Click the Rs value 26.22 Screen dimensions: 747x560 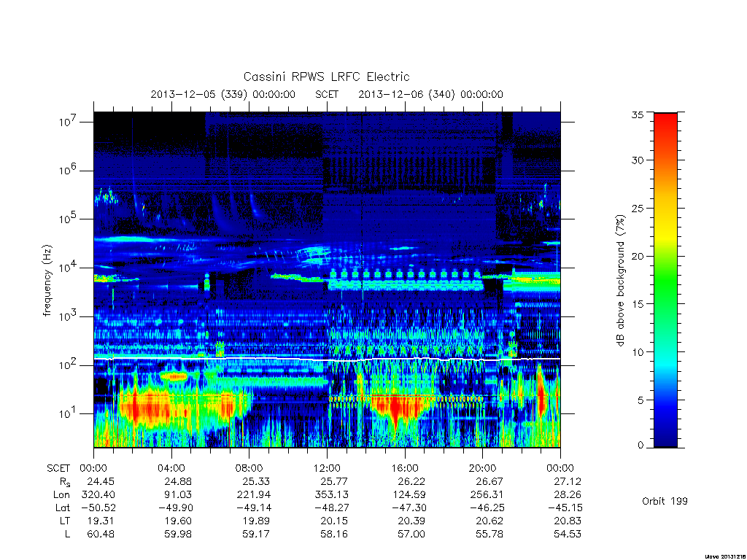click(x=411, y=481)
